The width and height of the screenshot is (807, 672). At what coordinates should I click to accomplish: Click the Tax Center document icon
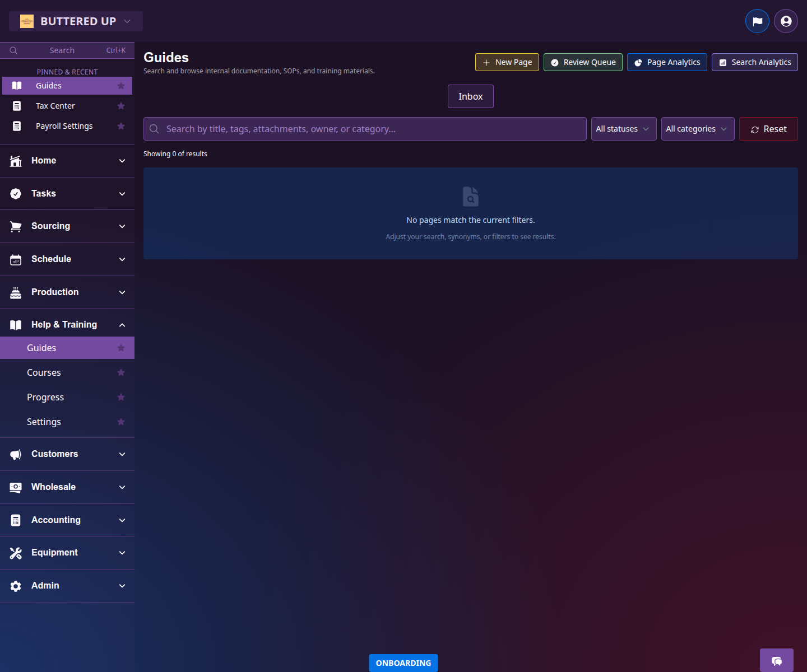(x=17, y=105)
